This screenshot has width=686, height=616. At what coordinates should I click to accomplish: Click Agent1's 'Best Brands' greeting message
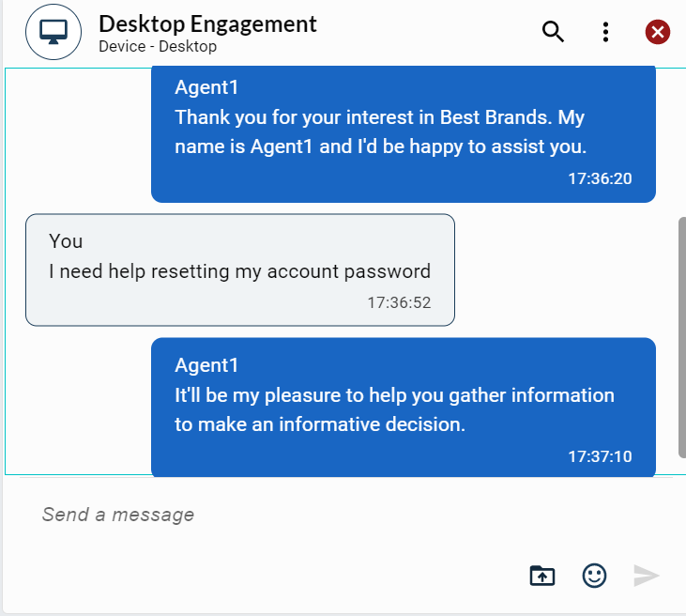tap(403, 132)
